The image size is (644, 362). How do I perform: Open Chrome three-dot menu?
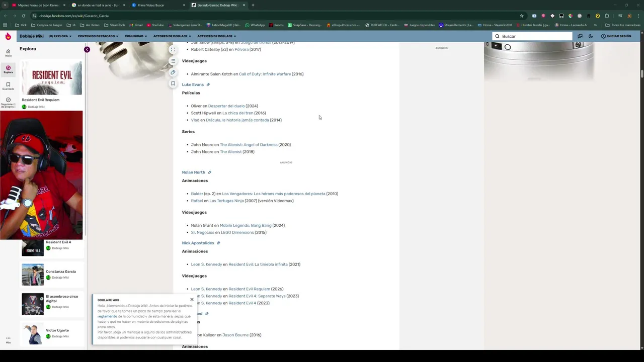click(x=637, y=16)
